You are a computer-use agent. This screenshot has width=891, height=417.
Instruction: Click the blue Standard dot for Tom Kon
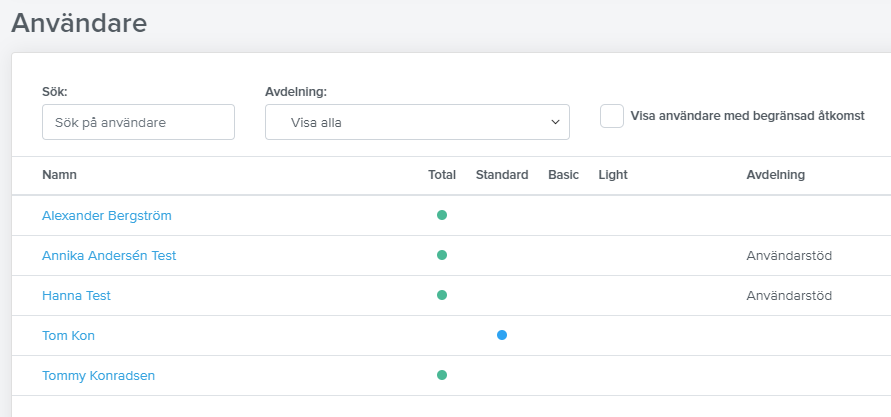coord(502,335)
